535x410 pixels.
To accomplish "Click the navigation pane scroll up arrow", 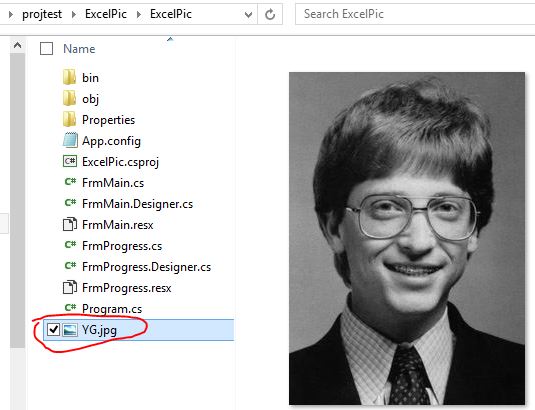I will point(17,45).
